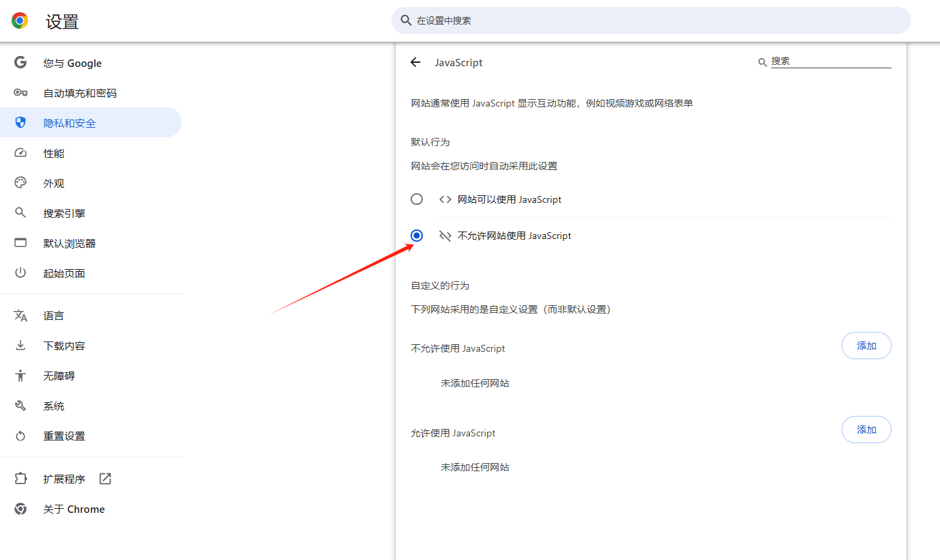Screen dimensions: 940x560
Task: Open 语言 settings section
Action: click(91, 316)
